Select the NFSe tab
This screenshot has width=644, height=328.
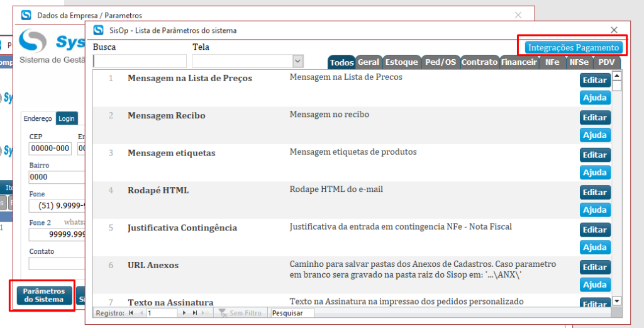click(x=579, y=62)
